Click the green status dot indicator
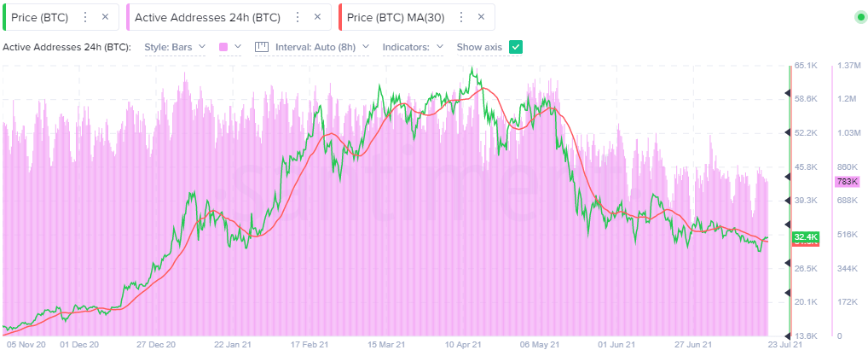 tap(860, 17)
